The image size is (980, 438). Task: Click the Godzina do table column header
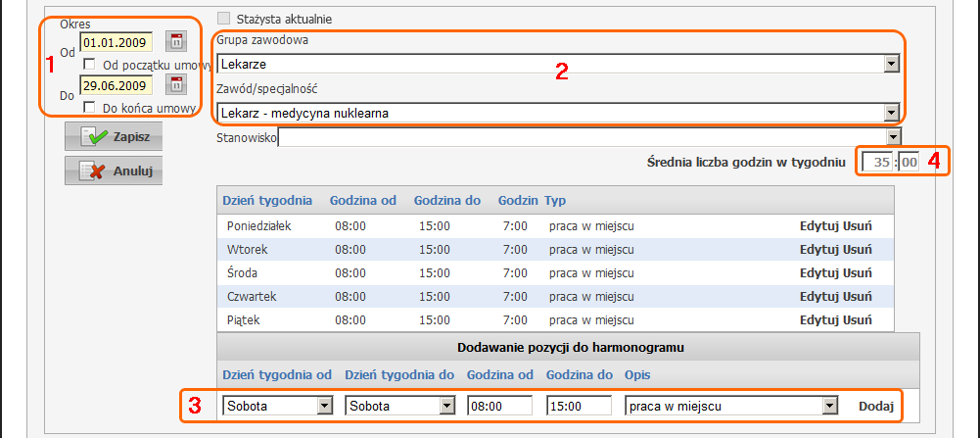pos(446,201)
